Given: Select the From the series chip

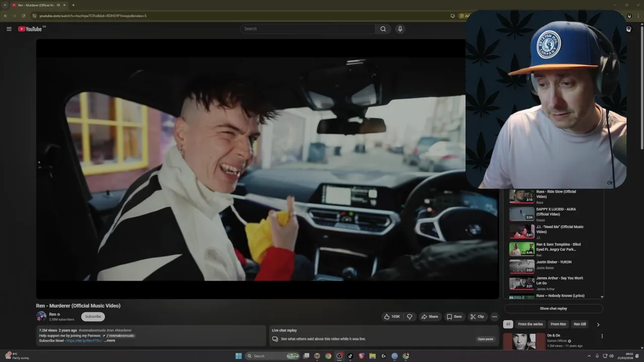Looking at the screenshot, I should click(x=530, y=324).
